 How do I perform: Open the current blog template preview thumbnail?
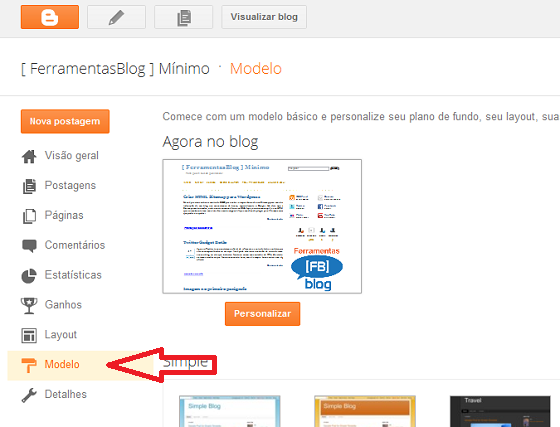pos(262,226)
